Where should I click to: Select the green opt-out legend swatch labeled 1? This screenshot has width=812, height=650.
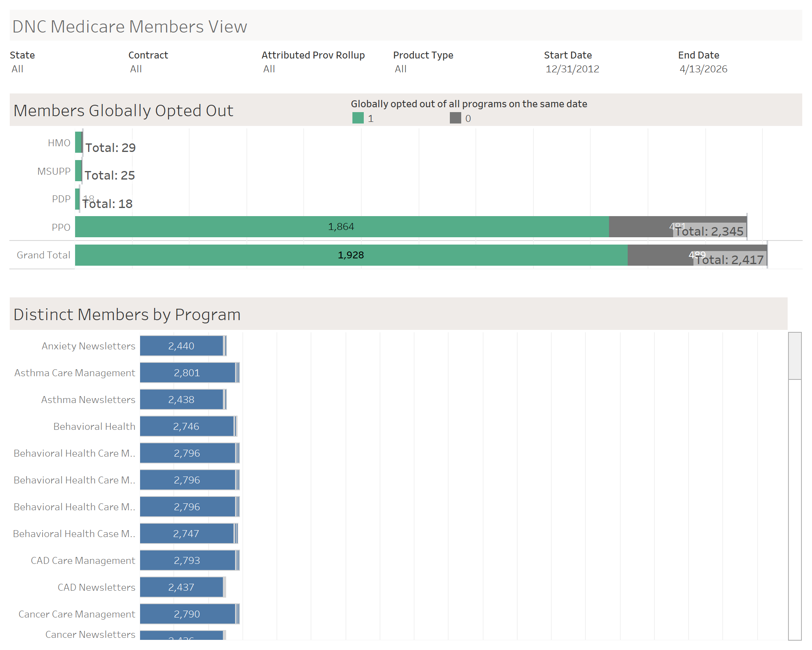tap(357, 118)
